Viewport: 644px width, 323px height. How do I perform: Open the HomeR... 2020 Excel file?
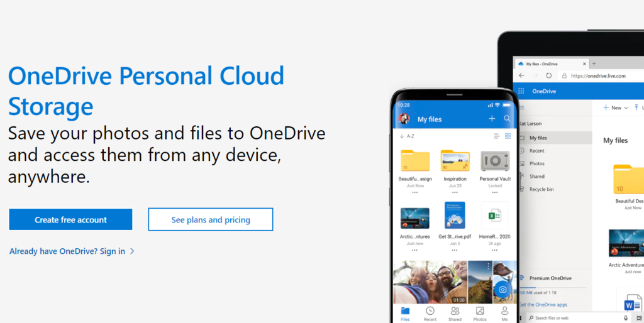(x=494, y=215)
